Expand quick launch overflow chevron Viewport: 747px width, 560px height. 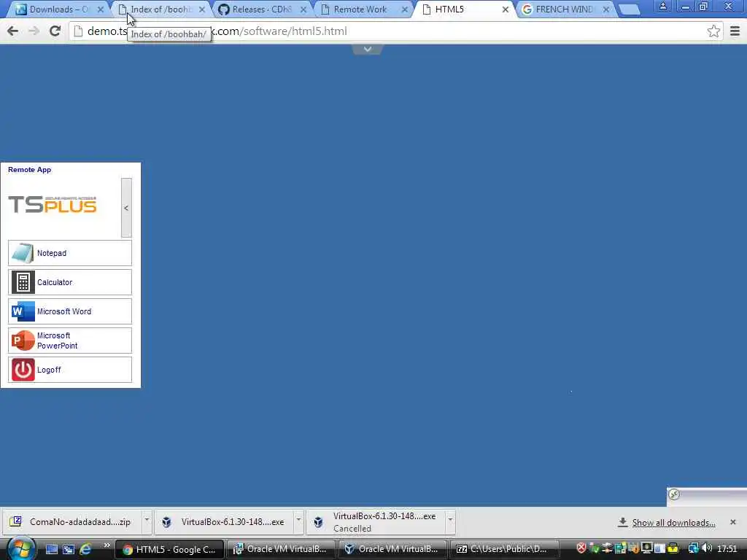[107, 545]
